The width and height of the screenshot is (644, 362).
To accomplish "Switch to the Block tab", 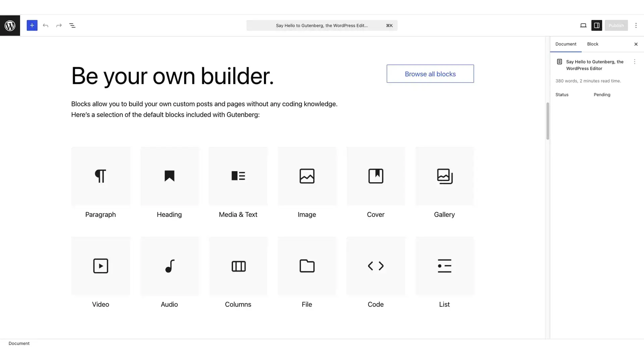I will tap(592, 44).
